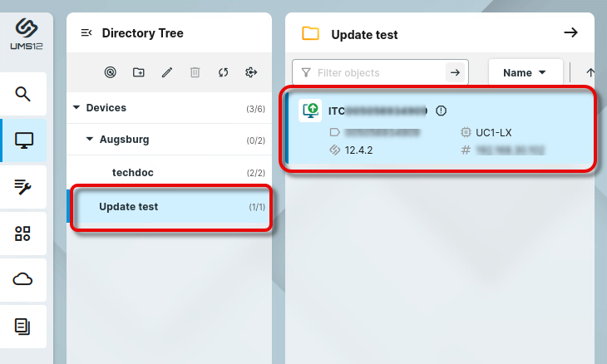
Task: Open the Devices monitor sidebar section
Action: coord(23,140)
